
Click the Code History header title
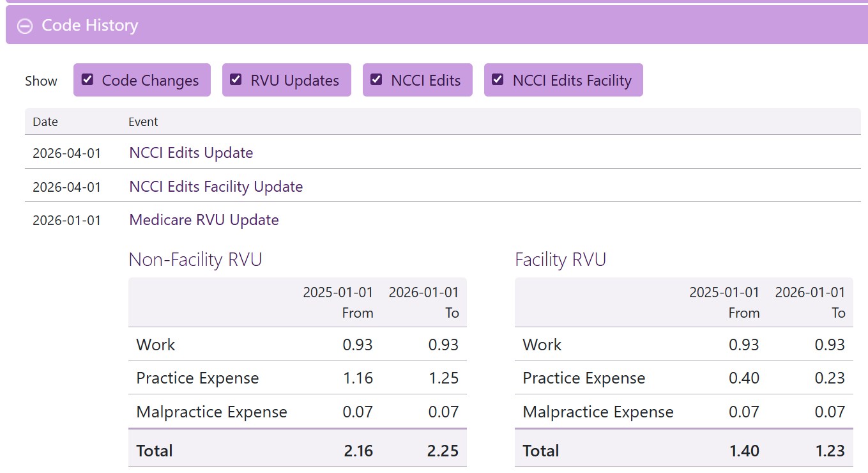tap(89, 26)
